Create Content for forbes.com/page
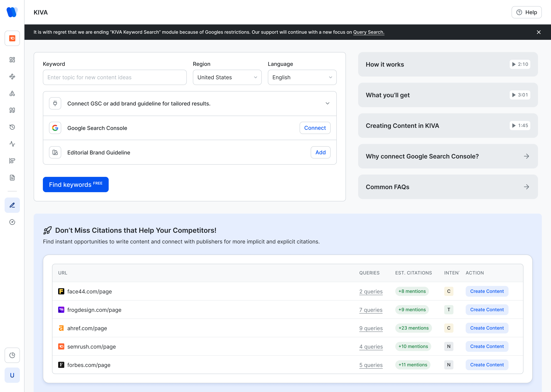Screen dimensions: 551x392 click(x=487, y=365)
